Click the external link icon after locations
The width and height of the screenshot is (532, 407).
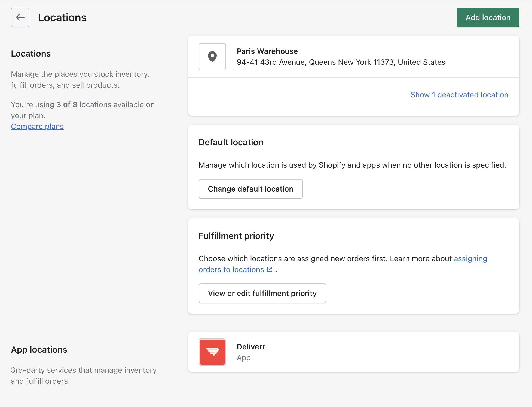[x=270, y=269]
